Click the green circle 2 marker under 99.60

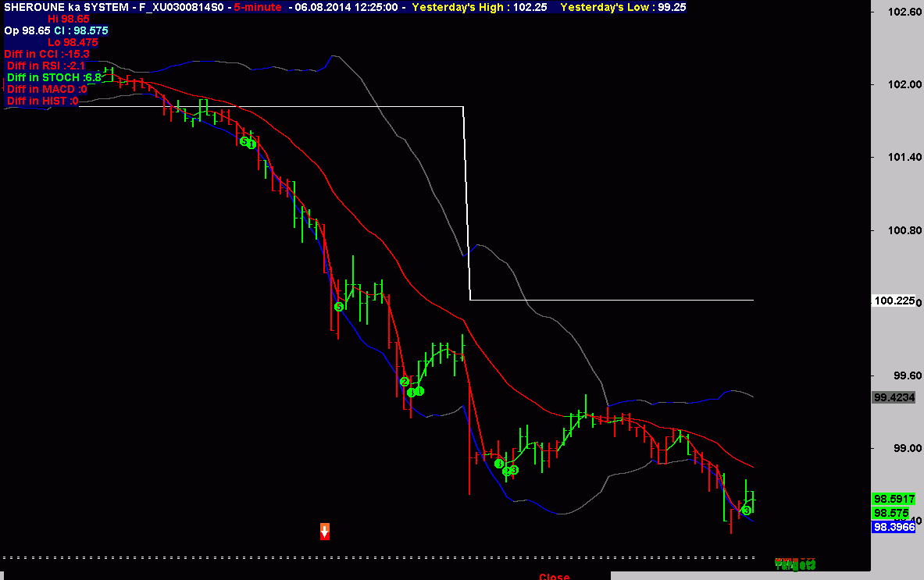(404, 382)
